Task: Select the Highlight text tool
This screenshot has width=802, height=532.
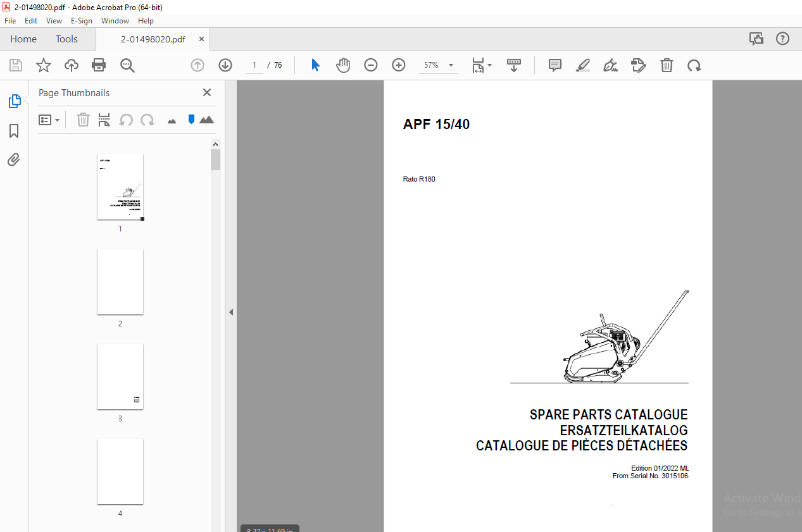Action: (x=583, y=65)
